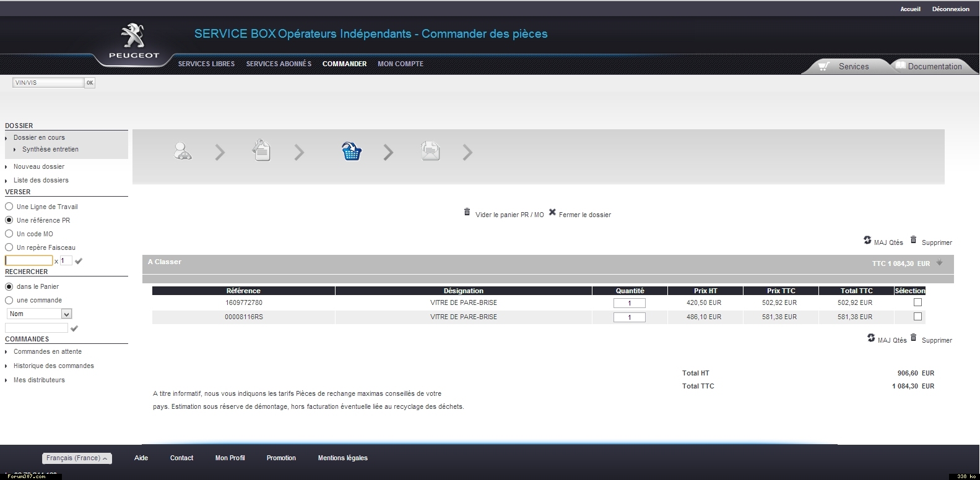The width and height of the screenshot is (980, 480).
Task: Click the quantity field for 00008116RS
Action: click(629, 317)
